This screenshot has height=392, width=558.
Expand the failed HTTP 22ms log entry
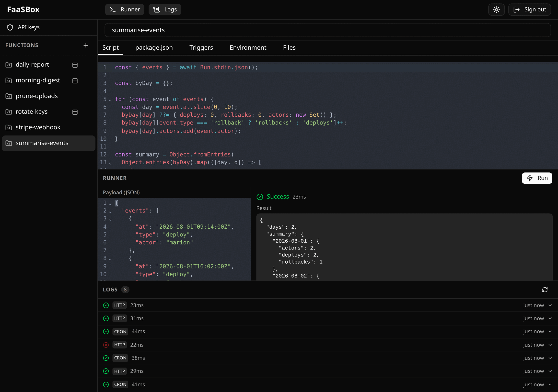(327, 345)
